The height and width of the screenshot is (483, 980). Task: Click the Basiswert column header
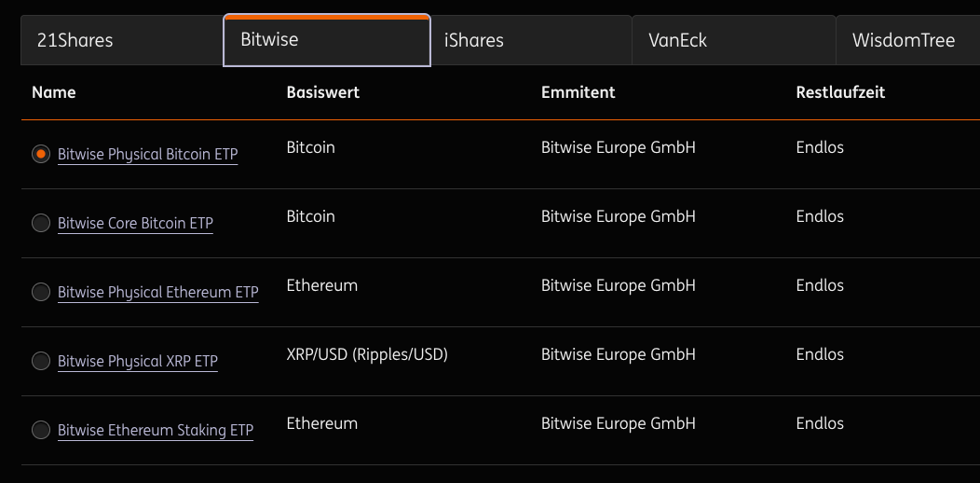tap(322, 92)
